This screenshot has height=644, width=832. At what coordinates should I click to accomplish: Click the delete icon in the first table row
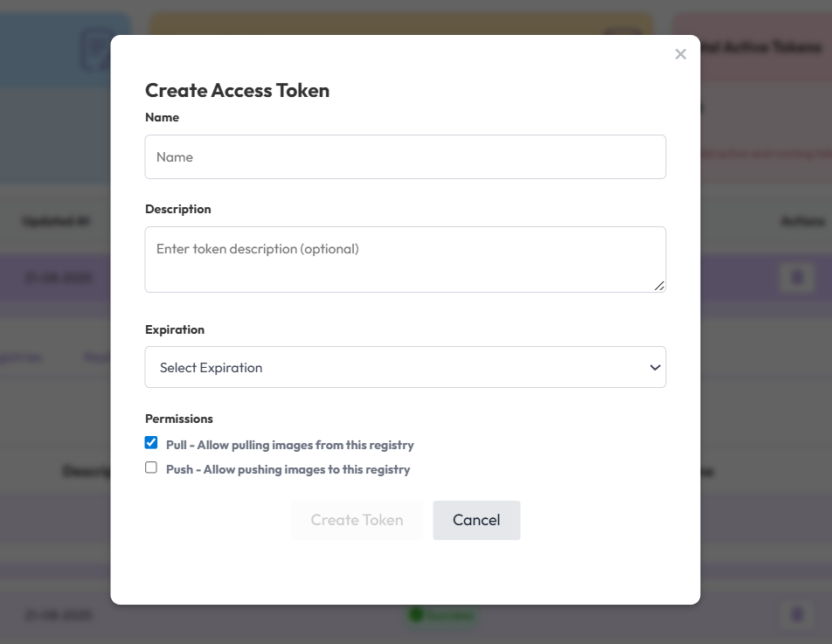click(x=796, y=278)
